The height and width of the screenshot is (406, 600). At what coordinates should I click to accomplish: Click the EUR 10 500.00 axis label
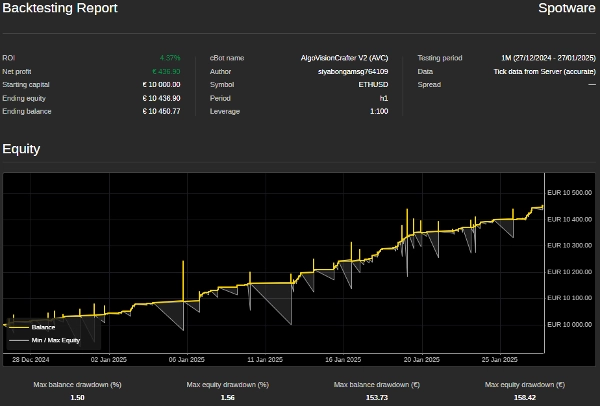(570, 192)
